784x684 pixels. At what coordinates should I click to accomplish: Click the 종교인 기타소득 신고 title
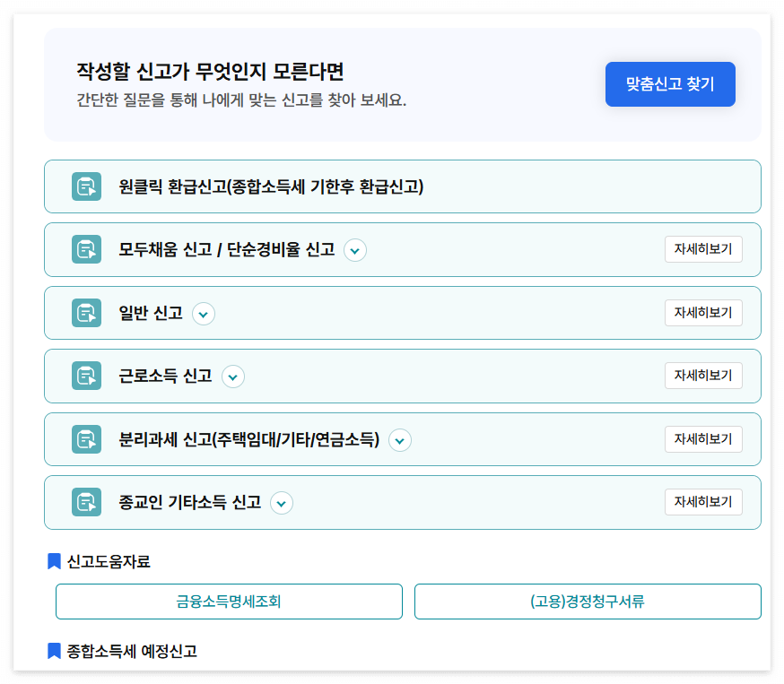click(190, 502)
